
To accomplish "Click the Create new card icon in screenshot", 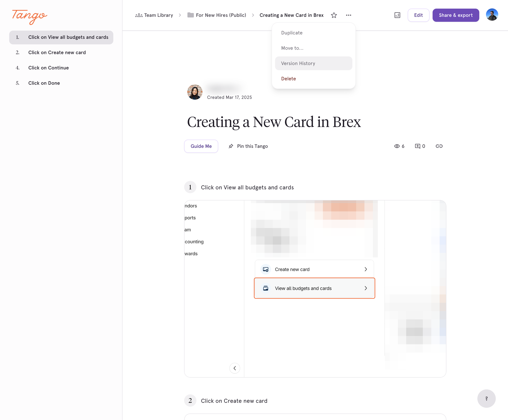I will pos(265,269).
